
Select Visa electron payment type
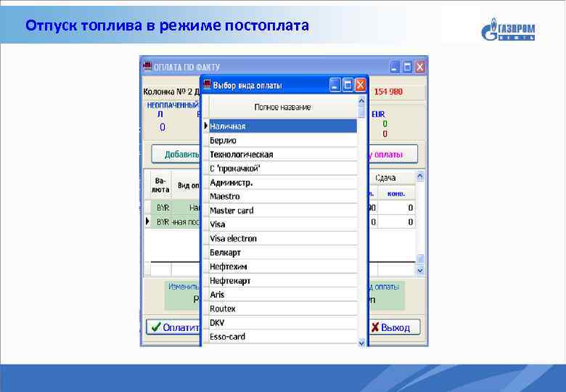coord(283,239)
